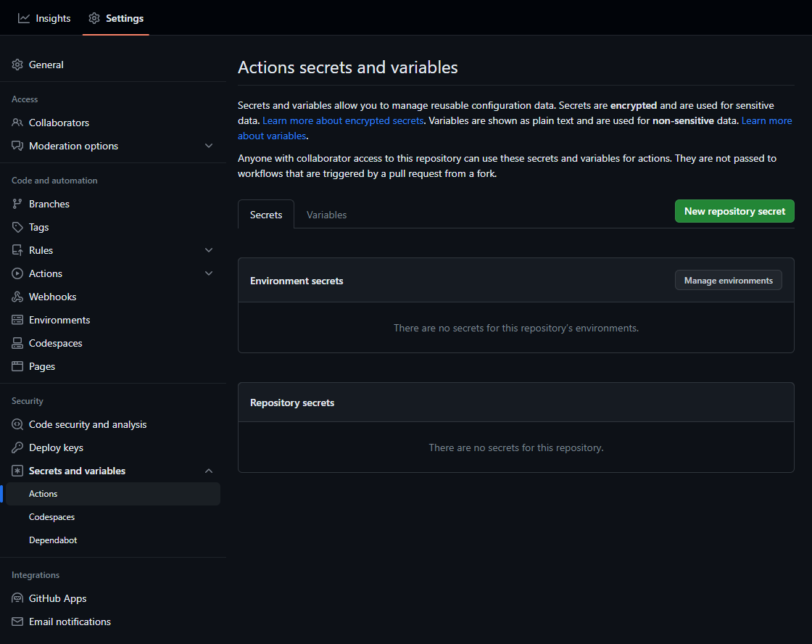This screenshot has height=644, width=812.
Task: Select the Email notifications envelope icon
Action: 17,622
